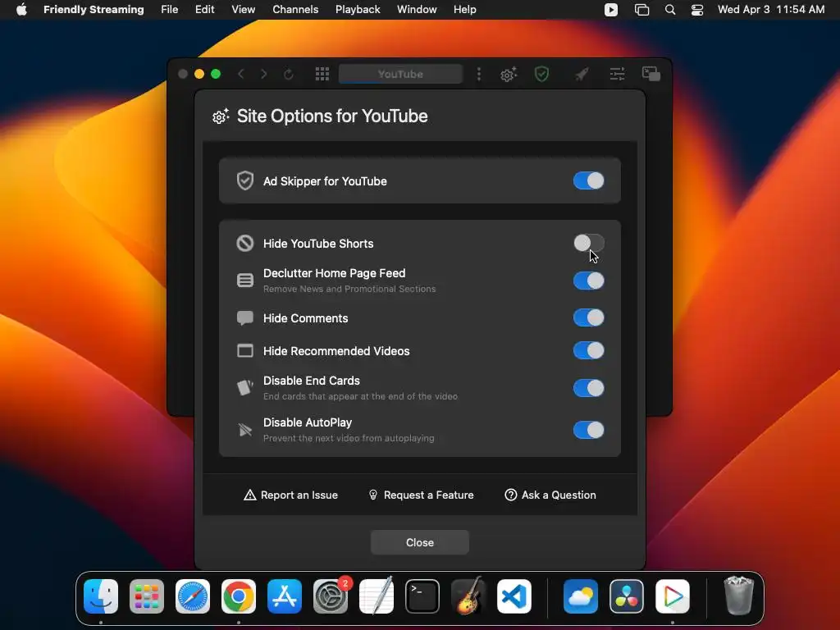This screenshot has height=630, width=840.
Task: Open the Apple menu
Action: 21,9
